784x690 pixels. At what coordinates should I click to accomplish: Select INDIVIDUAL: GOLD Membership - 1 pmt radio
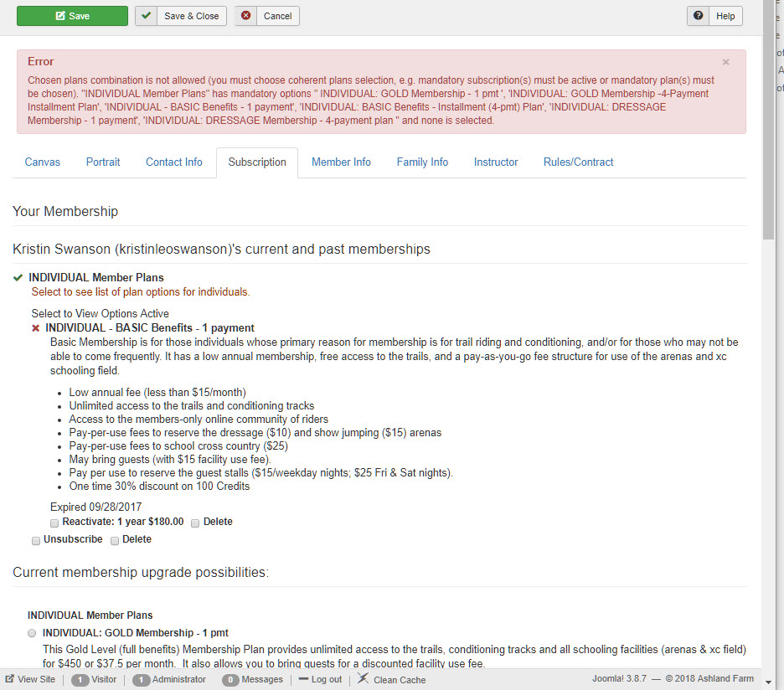32,633
